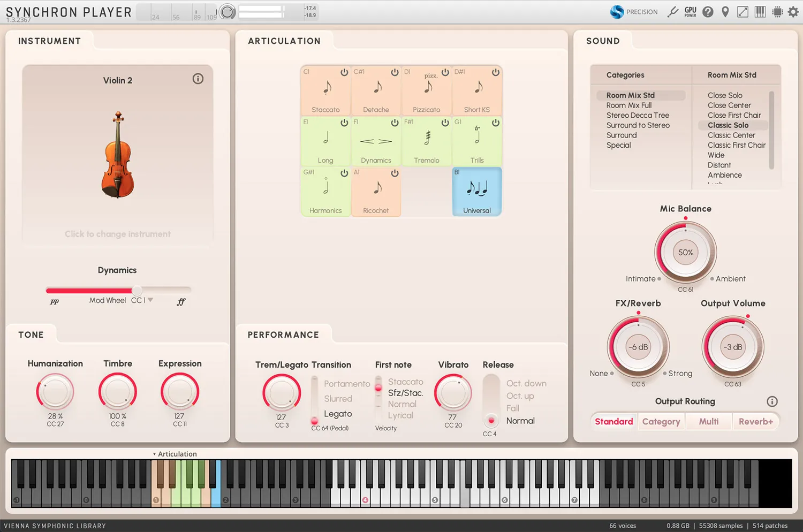Select the Reverb+ output routing tab
Viewport: 803px width, 532px height.
[756, 422]
